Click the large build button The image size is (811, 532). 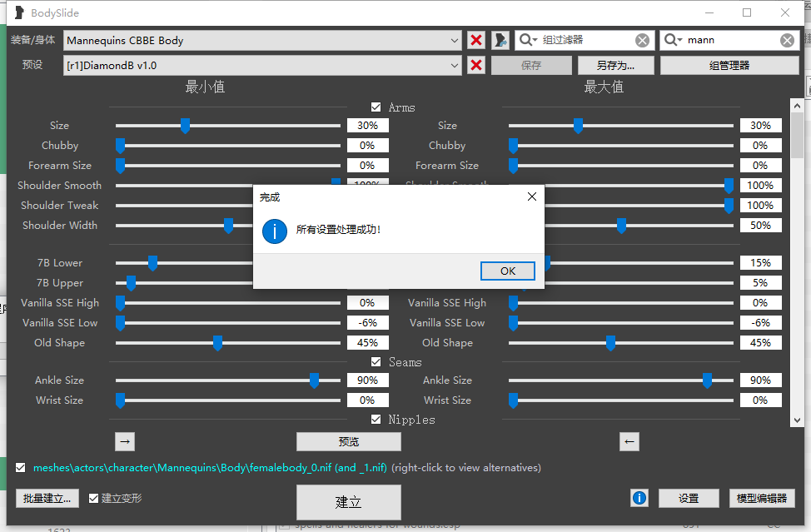(349, 502)
